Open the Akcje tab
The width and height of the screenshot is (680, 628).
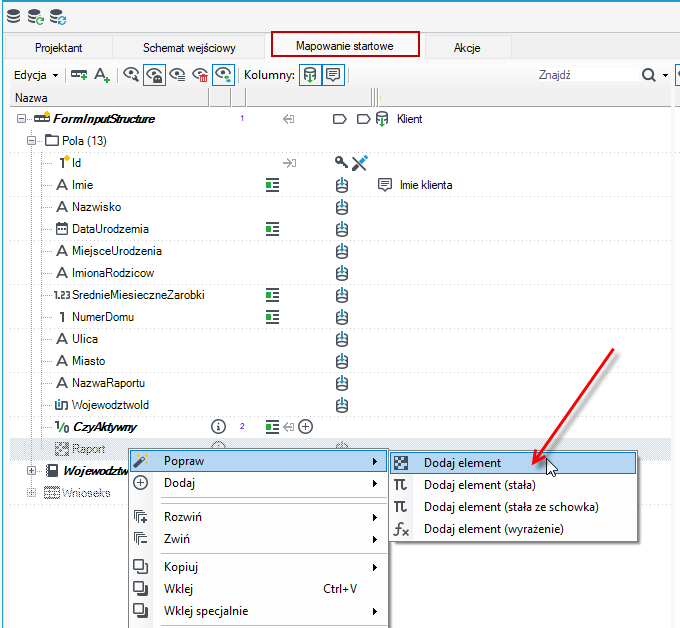(x=467, y=48)
